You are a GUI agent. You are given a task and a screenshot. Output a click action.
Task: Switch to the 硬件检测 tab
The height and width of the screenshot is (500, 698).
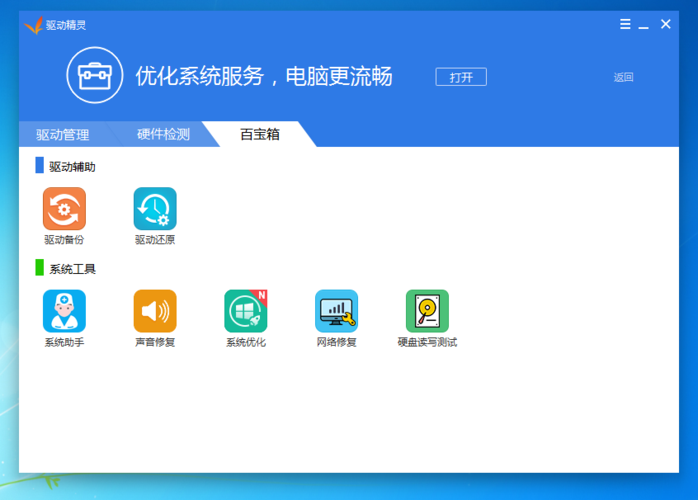pos(163,134)
